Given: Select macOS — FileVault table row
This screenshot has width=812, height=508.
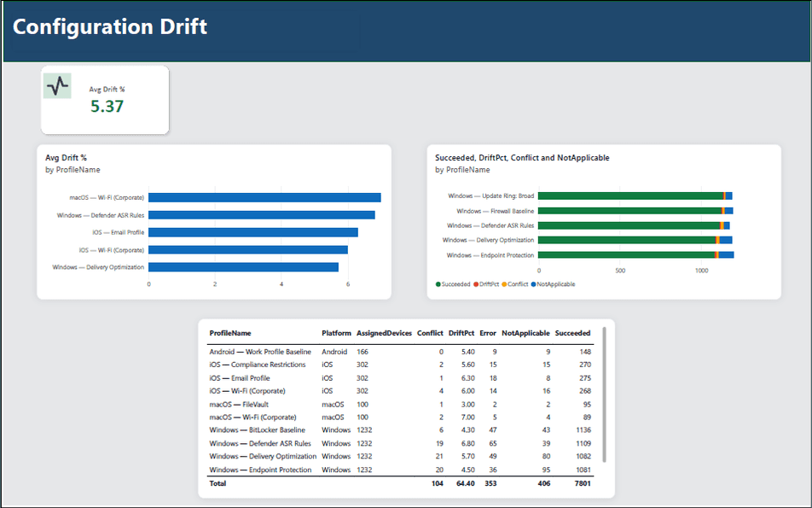Looking at the screenshot, I should coord(400,405).
